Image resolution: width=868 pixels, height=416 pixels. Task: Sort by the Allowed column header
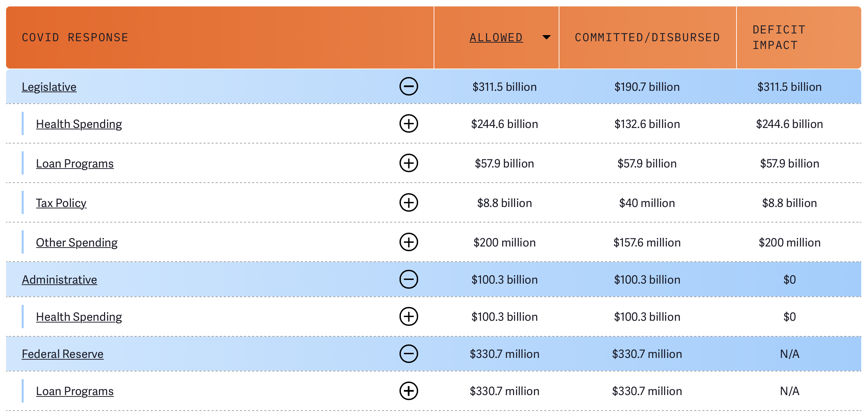[496, 37]
